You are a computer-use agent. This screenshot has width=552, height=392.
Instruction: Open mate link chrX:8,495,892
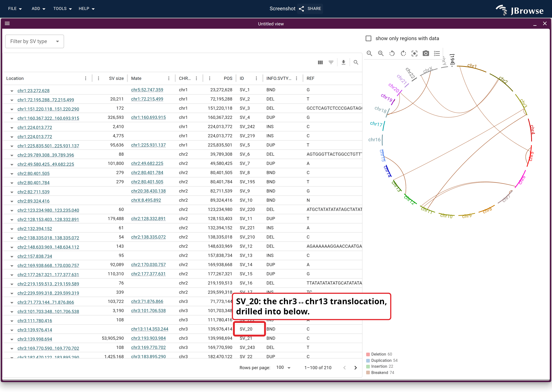click(x=146, y=200)
